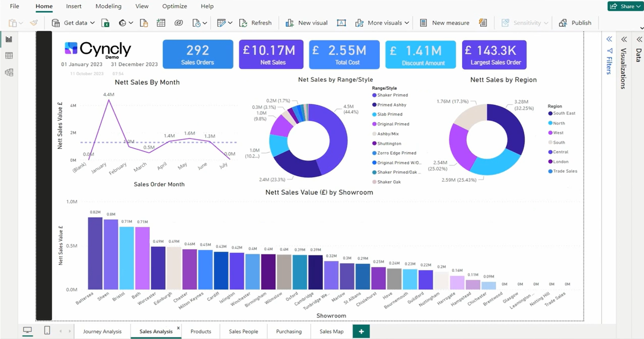Open OneLake data hub dropdown arrow
This screenshot has height=339, width=644.
pyautogui.click(x=131, y=23)
